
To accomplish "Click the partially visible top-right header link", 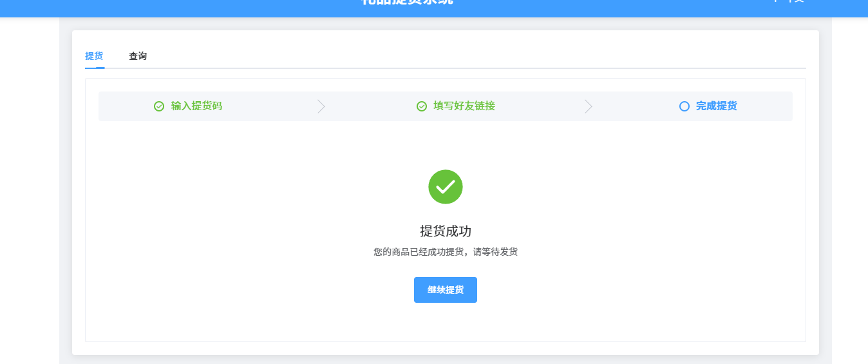I will (789, 2).
